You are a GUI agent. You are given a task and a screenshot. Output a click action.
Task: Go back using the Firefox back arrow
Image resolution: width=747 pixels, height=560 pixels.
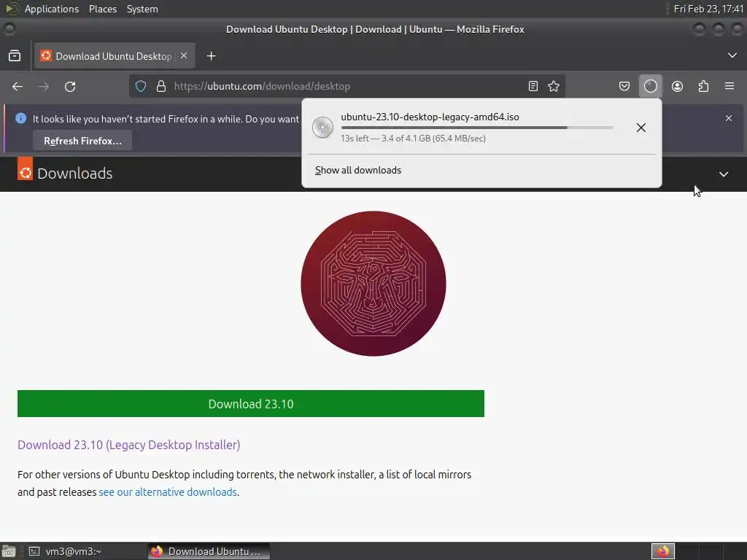click(x=18, y=86)
